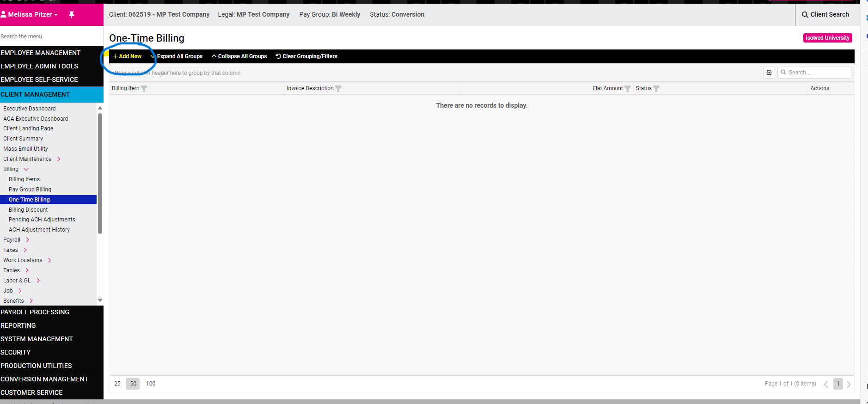868x404 pixels.
Task: Set page size to 100
Action: coord(151,384)
